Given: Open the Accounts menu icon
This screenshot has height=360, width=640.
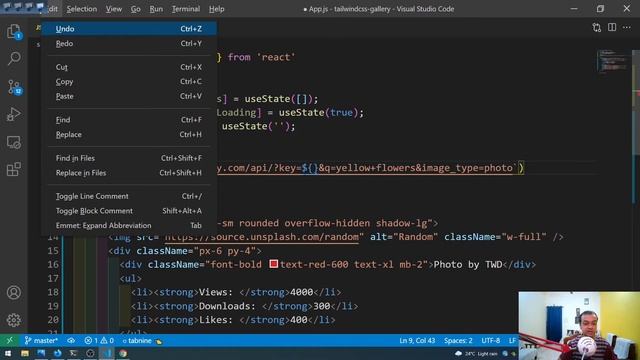Looking at the screenshot, I should (x=14, y=292).
